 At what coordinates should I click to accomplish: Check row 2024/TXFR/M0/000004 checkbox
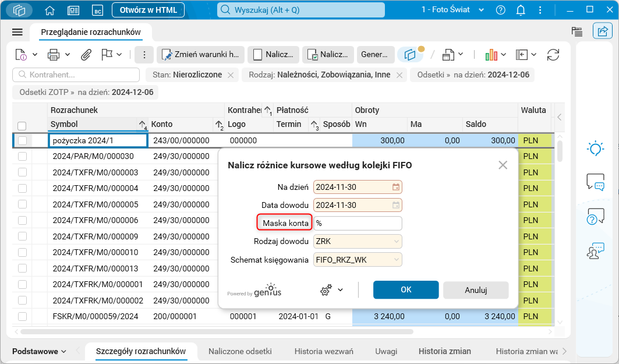[x=22, y=188]
